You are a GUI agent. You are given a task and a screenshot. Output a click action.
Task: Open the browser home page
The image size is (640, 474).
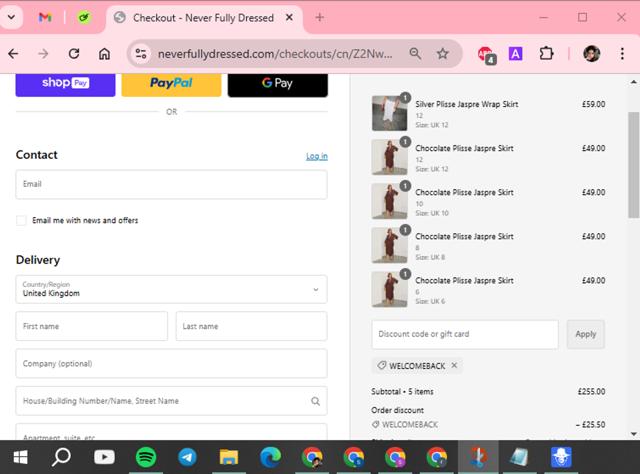104,53
